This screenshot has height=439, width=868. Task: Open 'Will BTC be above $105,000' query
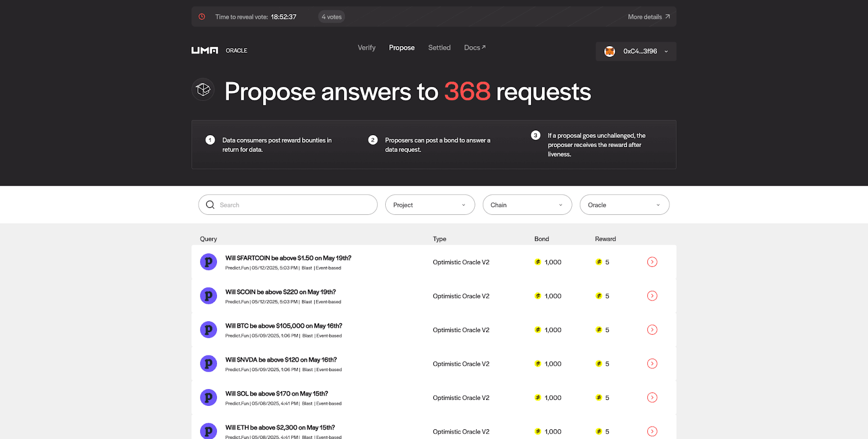pos(284,326)
